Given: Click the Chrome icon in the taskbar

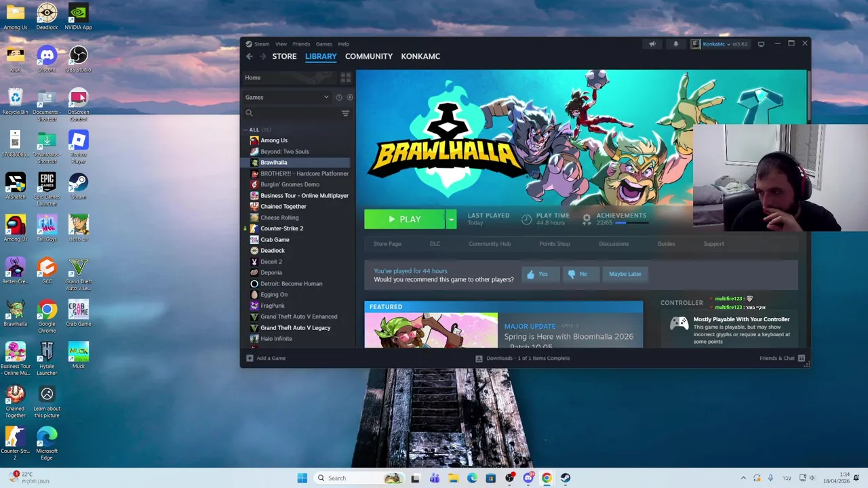Looking at the screenshot, I should click(x=547, y=478).
